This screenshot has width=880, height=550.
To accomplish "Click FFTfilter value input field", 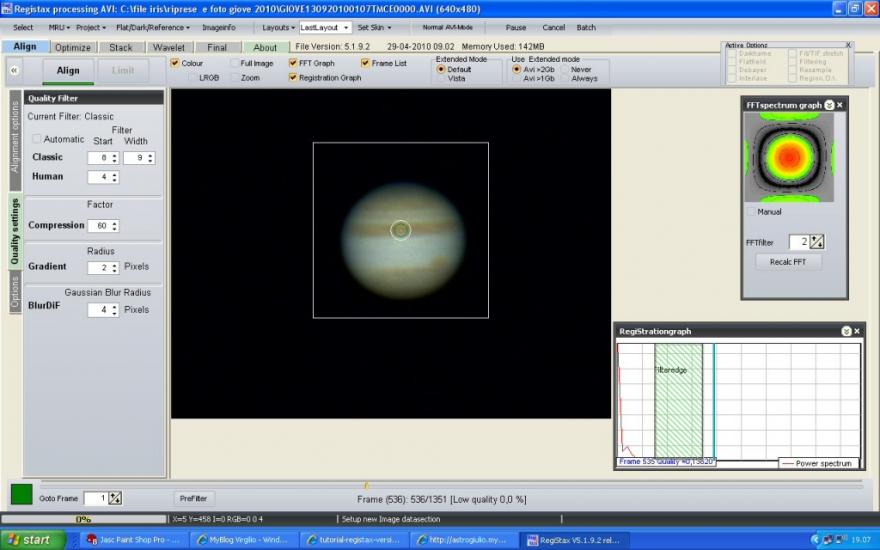I will (799, 242).
